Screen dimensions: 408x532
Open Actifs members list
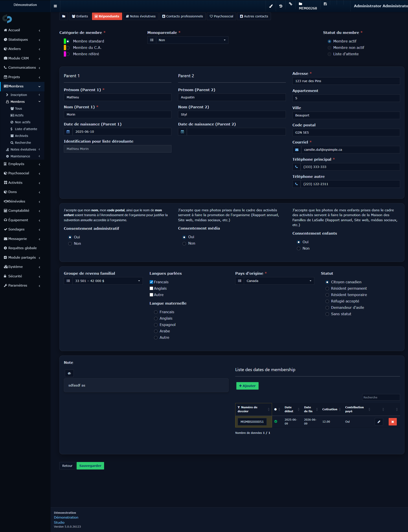pyautogui.click(x=17, y=115)
